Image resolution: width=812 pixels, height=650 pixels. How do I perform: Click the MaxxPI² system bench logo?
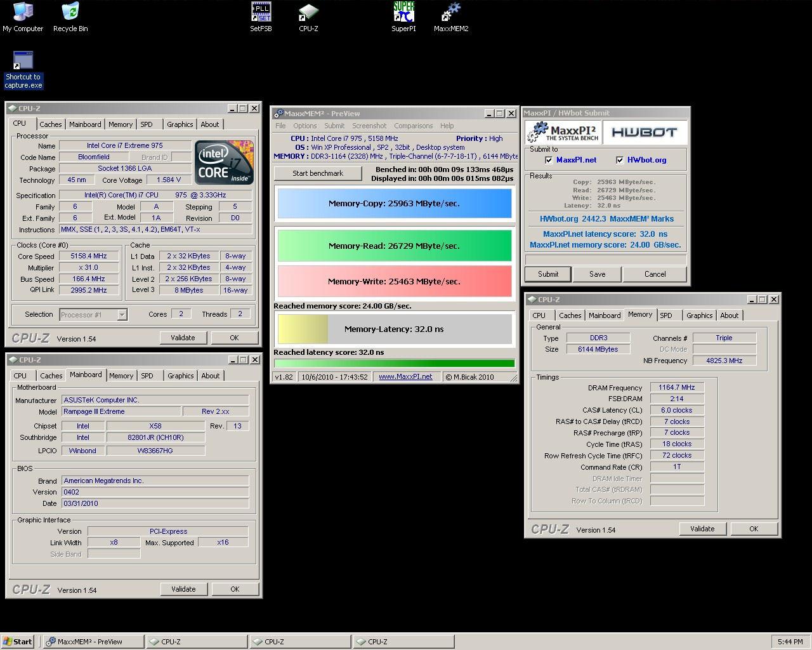coord(563,132)
